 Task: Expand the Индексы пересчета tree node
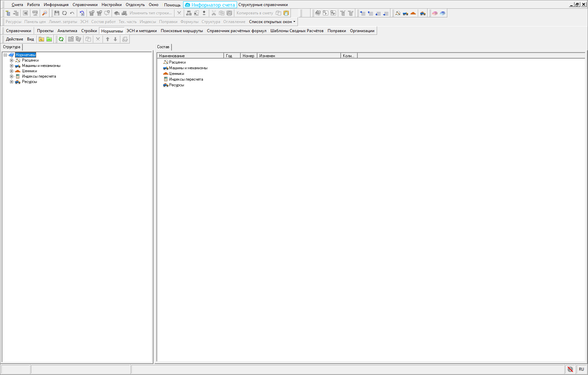[11, 76]
